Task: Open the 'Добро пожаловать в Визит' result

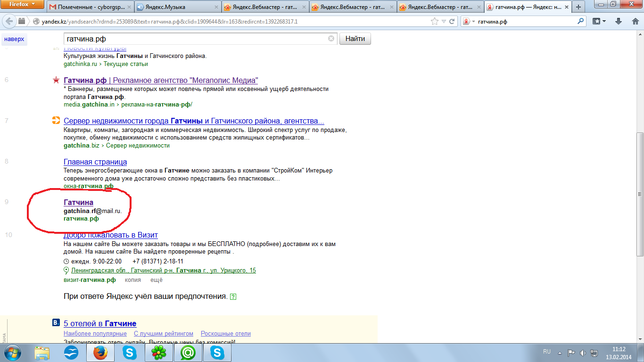Action: click(x=111, y=235)
